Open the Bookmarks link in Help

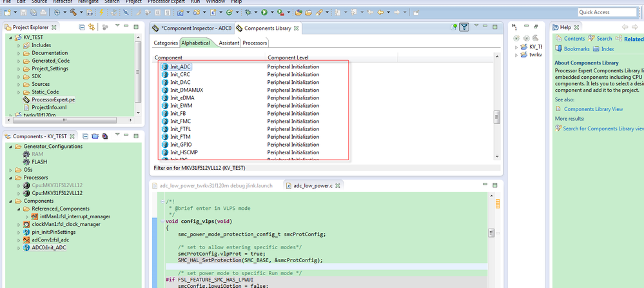point(577,48)
